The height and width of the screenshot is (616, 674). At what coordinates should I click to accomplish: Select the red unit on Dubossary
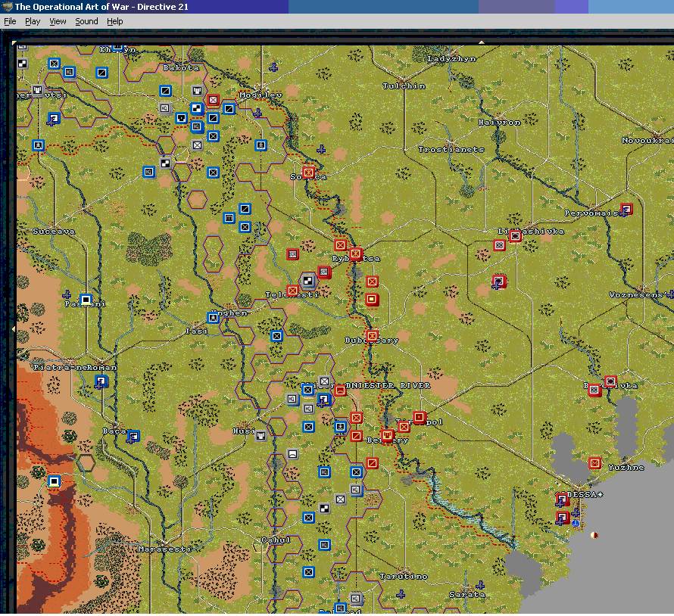point(373,336)
